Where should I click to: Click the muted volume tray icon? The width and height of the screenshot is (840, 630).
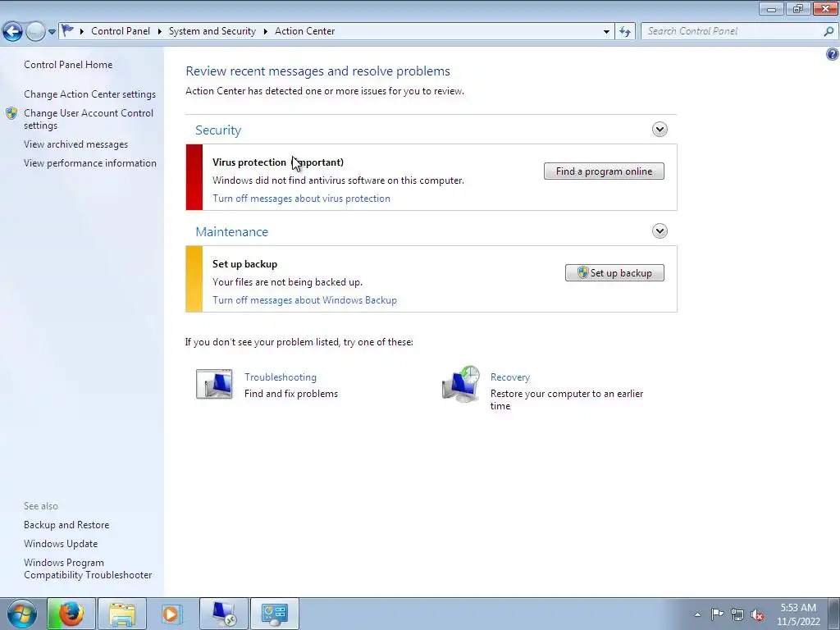tap(757, 614)
